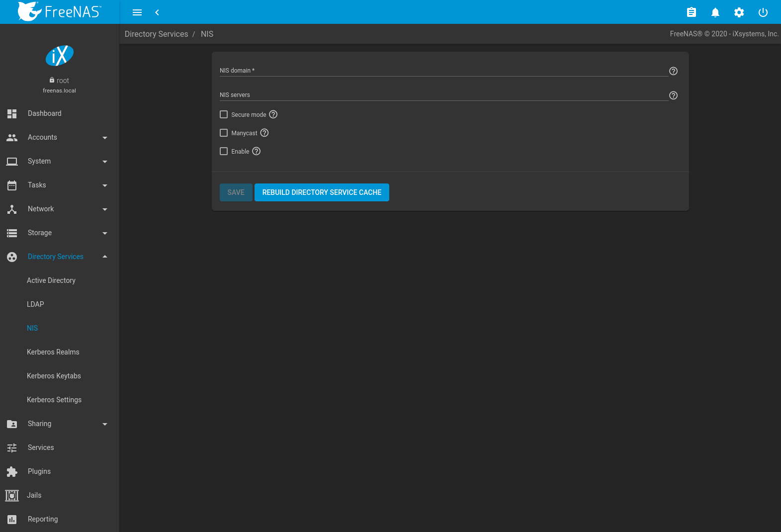
Task: Click Rebuild Directory Service Cache button
Action: (x=322, y=192)
